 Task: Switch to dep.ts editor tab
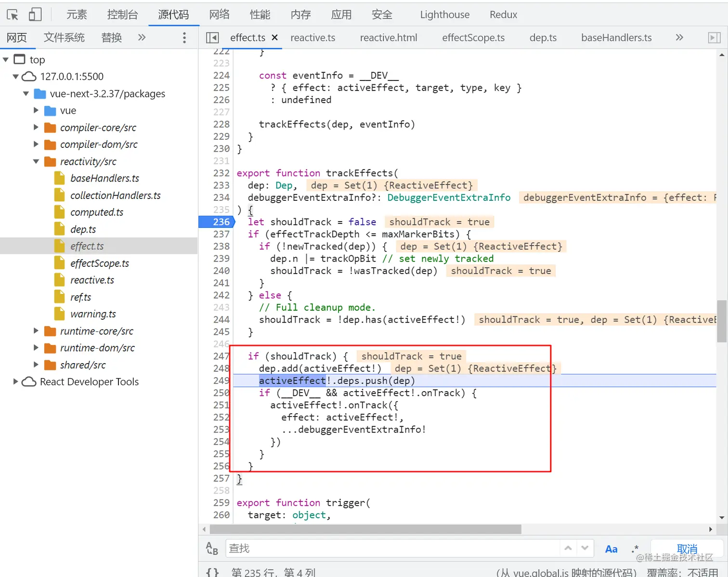click(x=543, y=38)
